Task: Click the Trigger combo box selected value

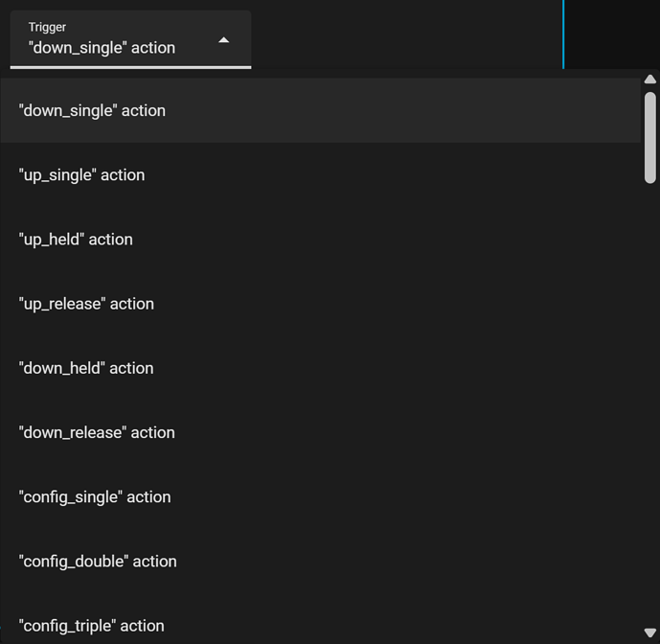Action: pos(102,48)
